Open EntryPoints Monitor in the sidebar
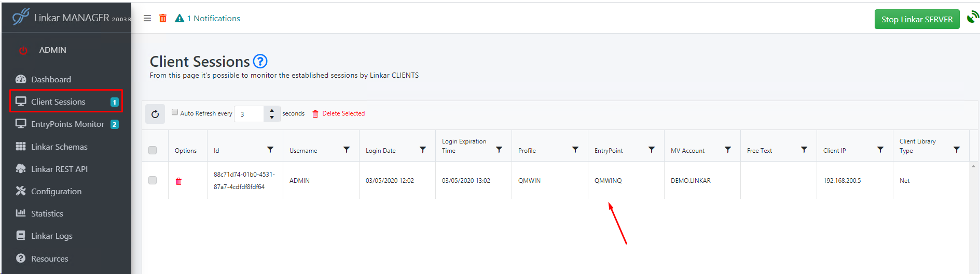This screenshot has width=980, height=274. click(66, 124)
